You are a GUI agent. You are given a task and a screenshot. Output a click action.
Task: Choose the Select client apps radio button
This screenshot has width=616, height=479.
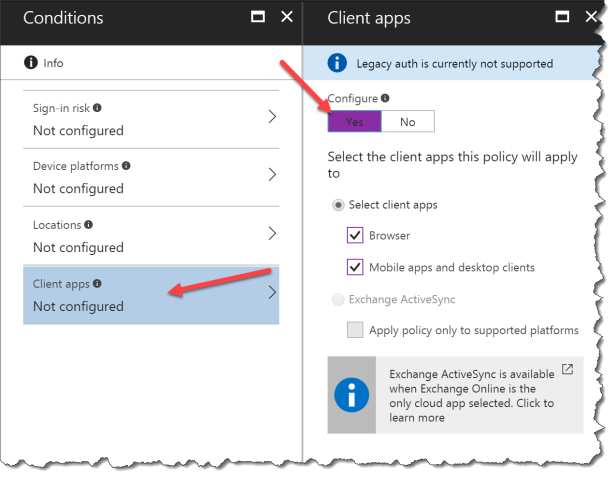coord(338,205)
